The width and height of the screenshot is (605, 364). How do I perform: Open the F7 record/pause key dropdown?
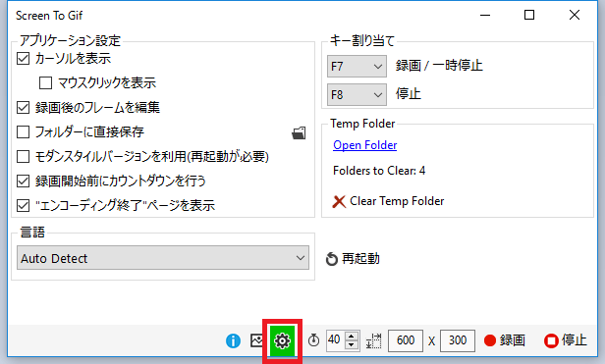357,67
